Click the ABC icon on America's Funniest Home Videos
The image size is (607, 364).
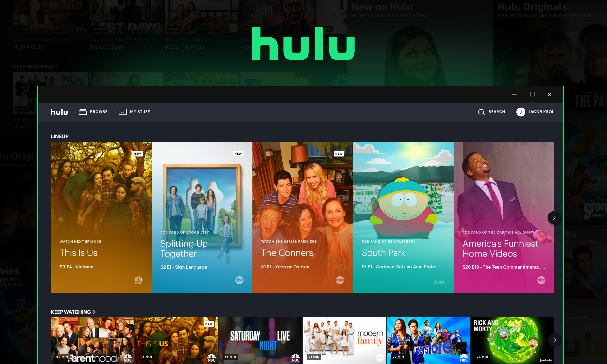coord(542,282)
